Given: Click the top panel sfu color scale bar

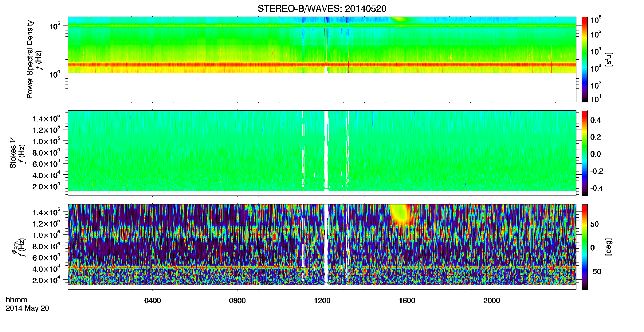Looking at the screenshot, I should click(x=585, y=59).
